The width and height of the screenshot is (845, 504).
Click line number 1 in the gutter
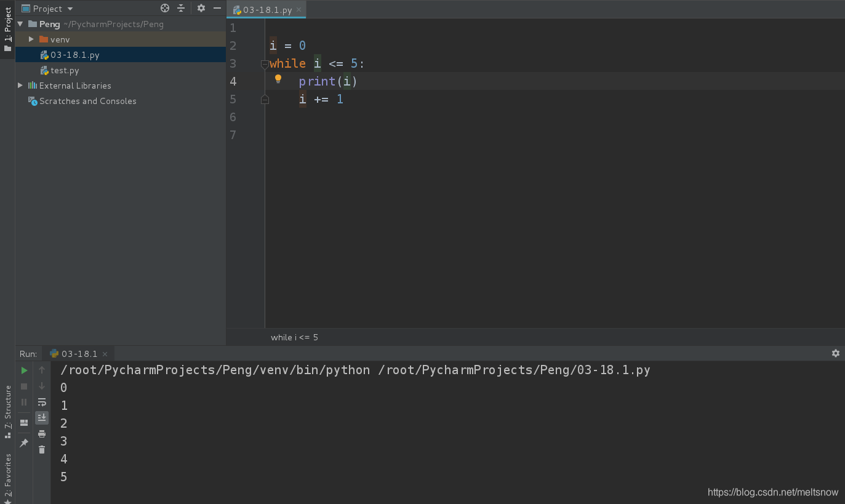click(x=233, y=28)
